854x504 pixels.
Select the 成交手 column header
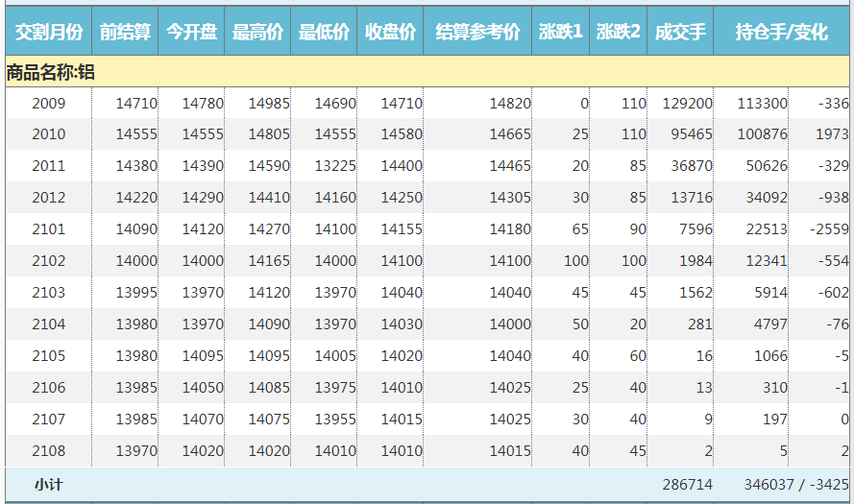680,32
